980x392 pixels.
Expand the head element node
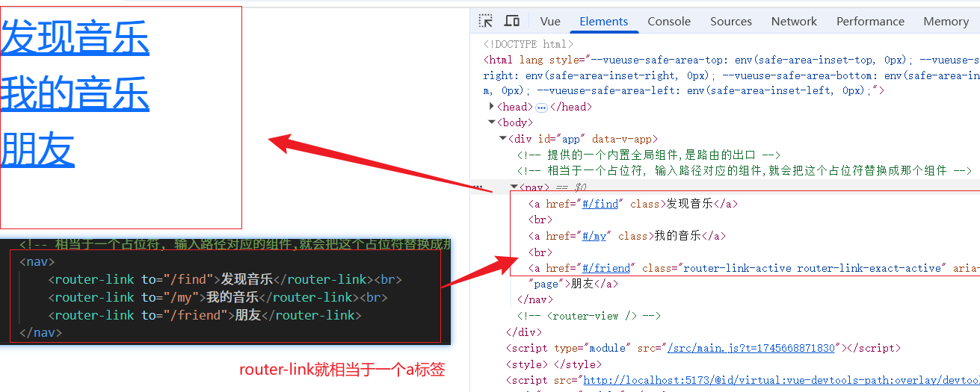492,107
